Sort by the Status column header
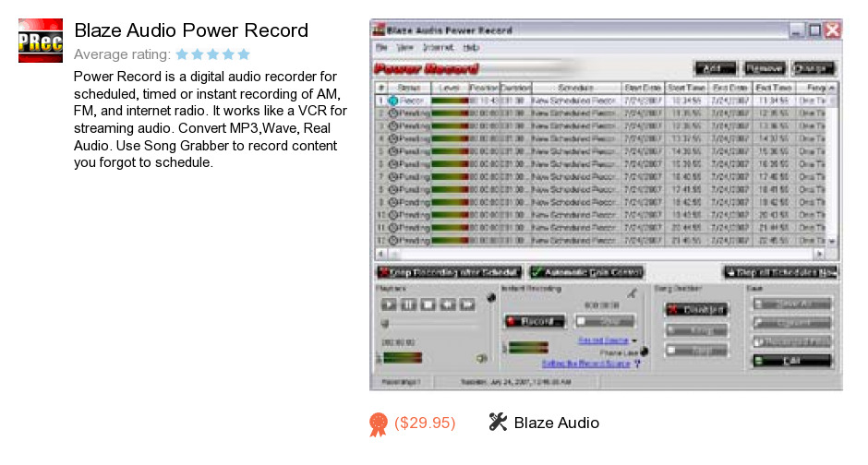The image size is (868, 465). (408, 88)
